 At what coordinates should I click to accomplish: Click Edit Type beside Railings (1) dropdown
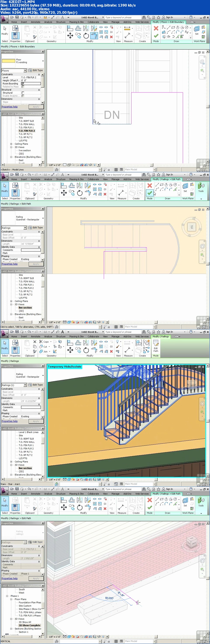pos(36,385)
